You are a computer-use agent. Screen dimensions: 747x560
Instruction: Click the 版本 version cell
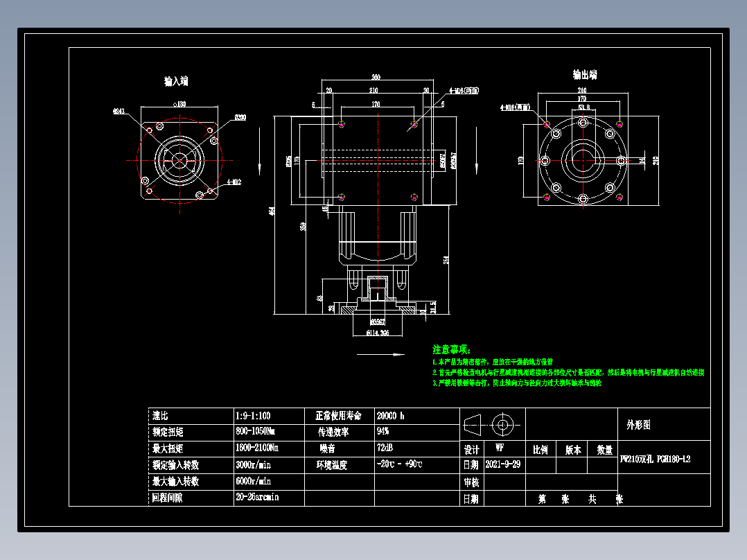573,449
